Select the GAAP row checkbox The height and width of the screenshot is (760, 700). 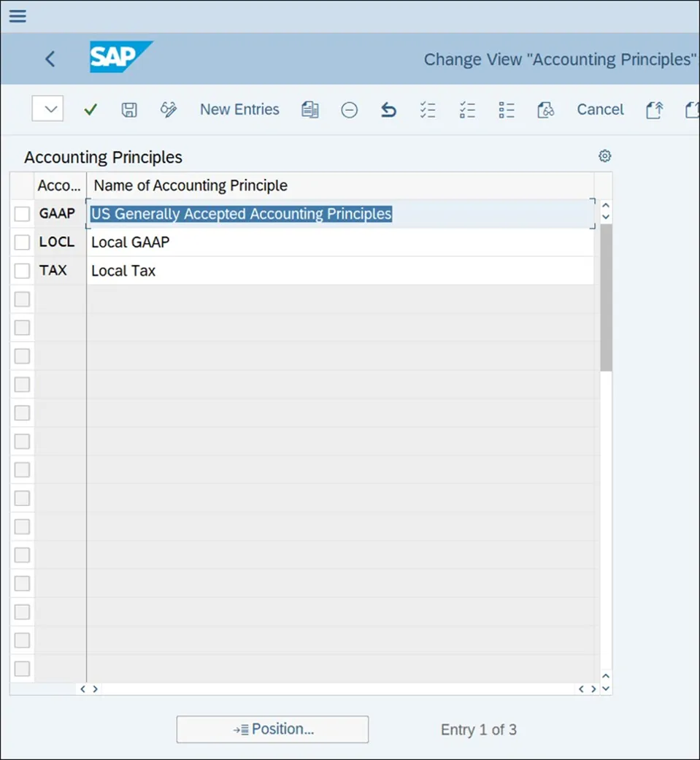tap(23, 214)
